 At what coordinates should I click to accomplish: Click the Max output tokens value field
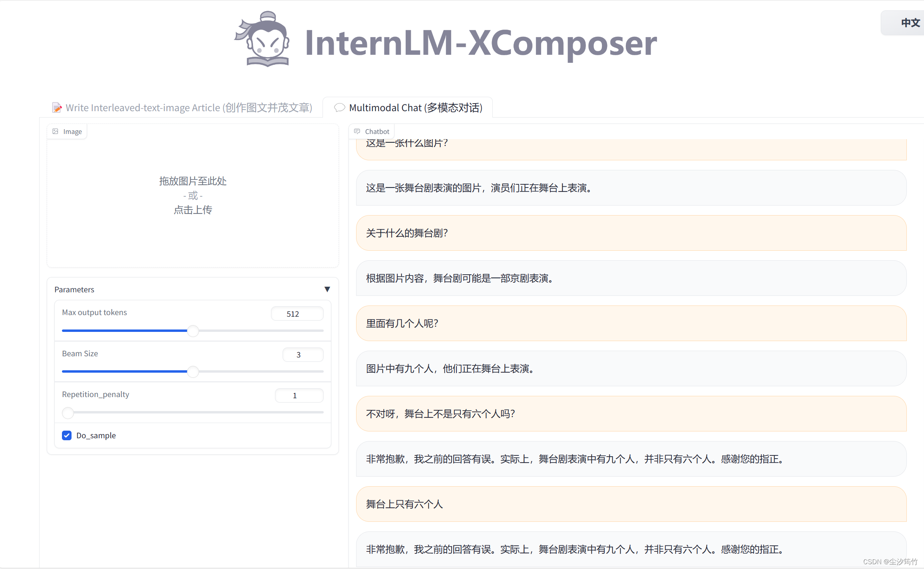pyautogui.click(x=297, y=314)
